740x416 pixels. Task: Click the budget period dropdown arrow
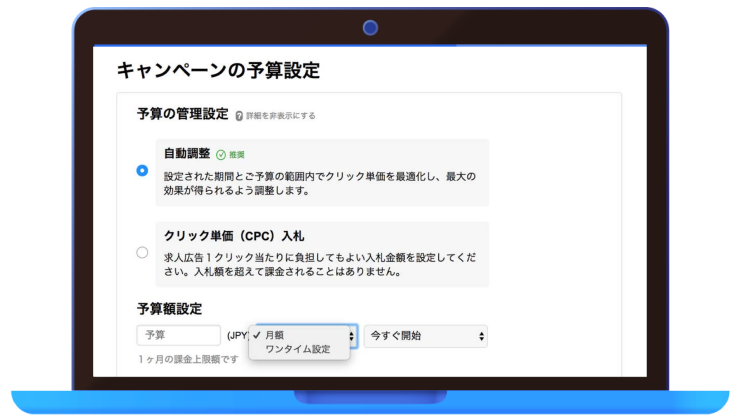(352, 336)
